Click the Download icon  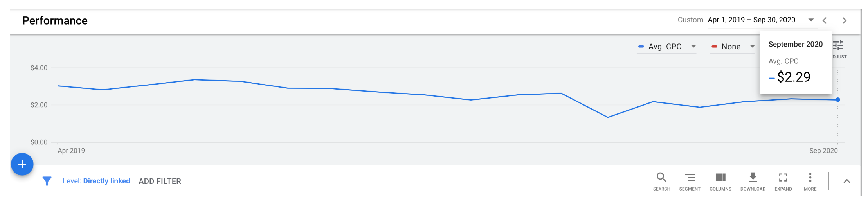coord(753,178)
